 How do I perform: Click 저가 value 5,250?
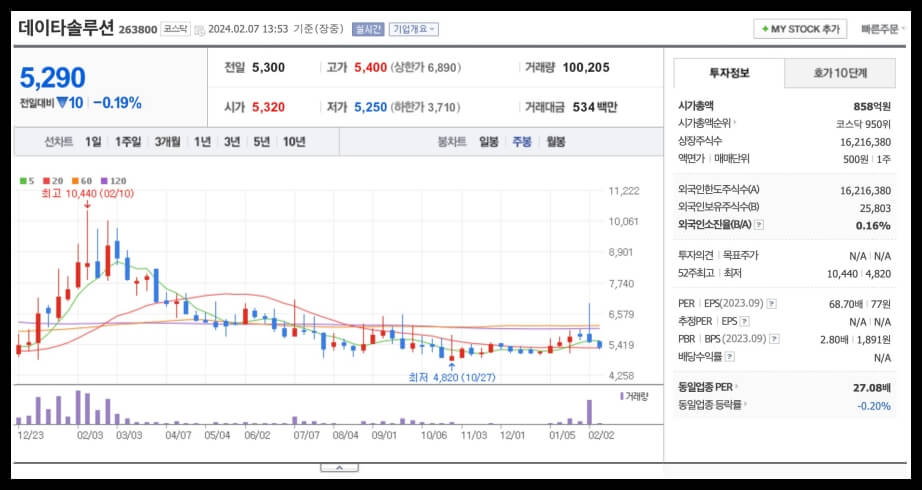click(370, 108)
